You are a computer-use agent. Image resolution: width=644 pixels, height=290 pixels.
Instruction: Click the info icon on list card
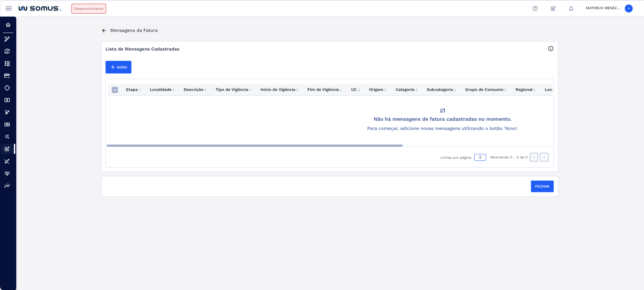coord(550,49)
